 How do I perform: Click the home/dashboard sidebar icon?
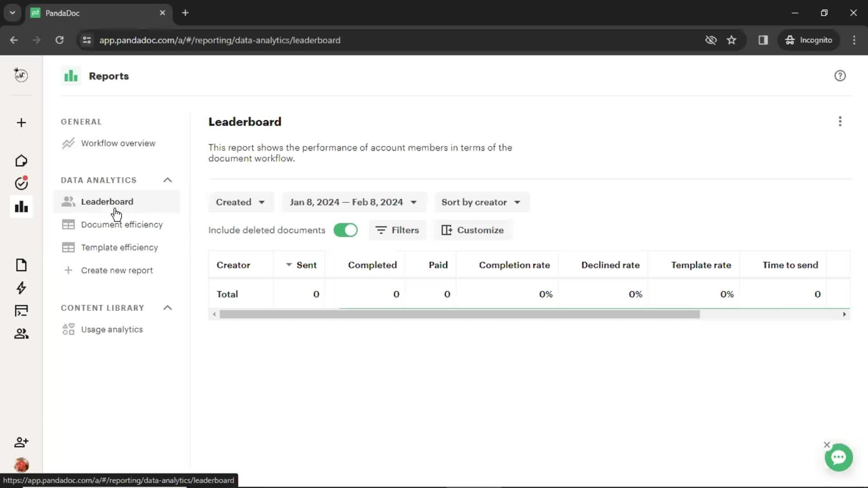click(21, 161)
